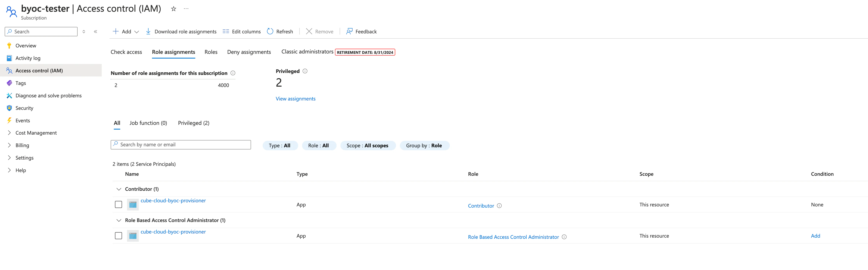Click the Search by name or email field
The image size is (868, 270).
tap(181, 144)
